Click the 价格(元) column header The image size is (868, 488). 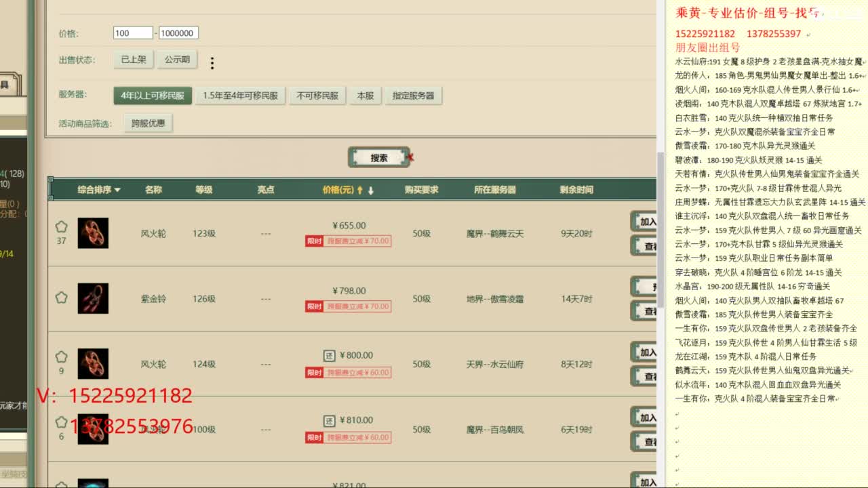[x=338, y=190]
